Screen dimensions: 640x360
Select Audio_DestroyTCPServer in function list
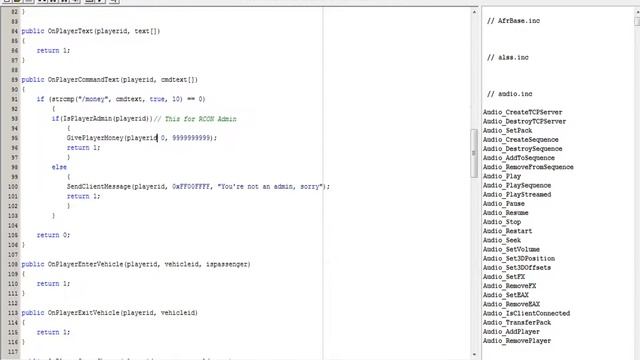coord(524,121)
